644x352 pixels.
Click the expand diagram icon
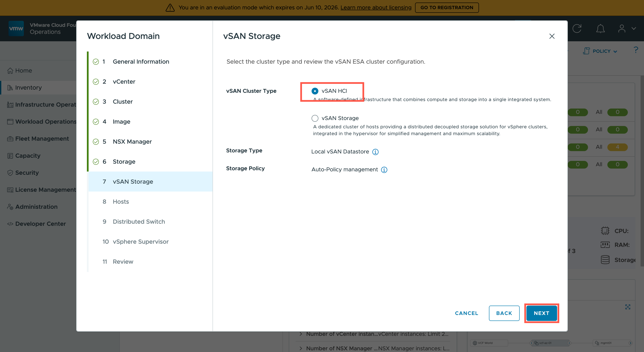[x=628, y=307]
